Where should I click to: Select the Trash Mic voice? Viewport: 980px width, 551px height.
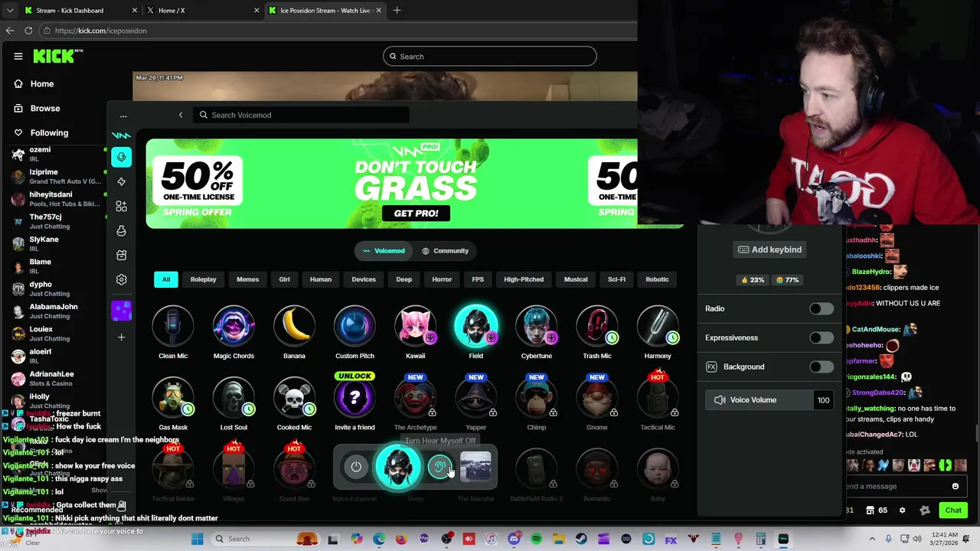pyautogui.click(x=596, y=327)
